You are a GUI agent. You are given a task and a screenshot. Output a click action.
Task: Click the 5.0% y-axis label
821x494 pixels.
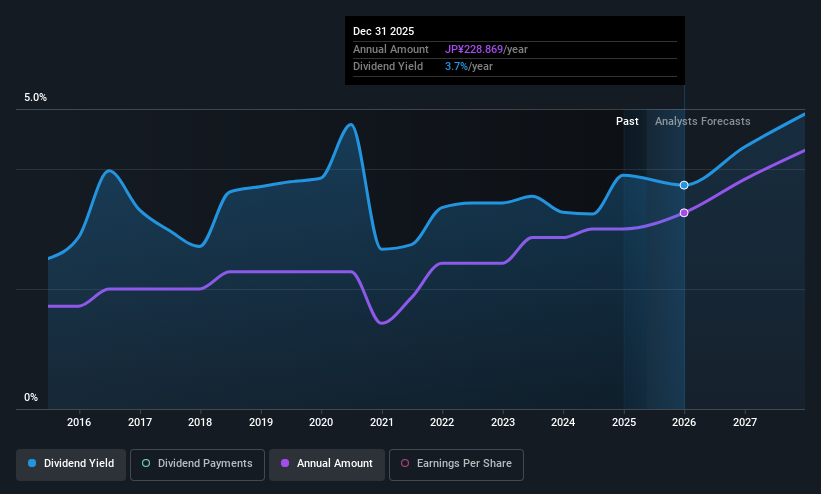click(35, 97)
